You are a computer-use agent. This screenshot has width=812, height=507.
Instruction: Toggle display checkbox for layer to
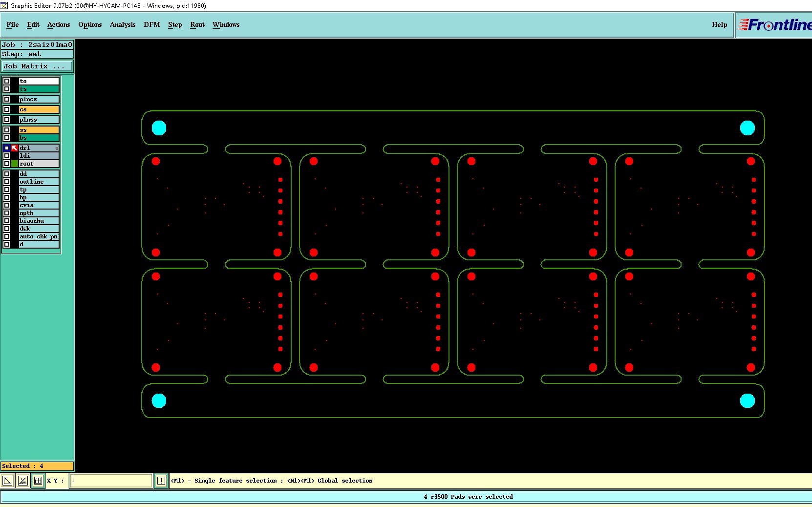coord(7,81)
